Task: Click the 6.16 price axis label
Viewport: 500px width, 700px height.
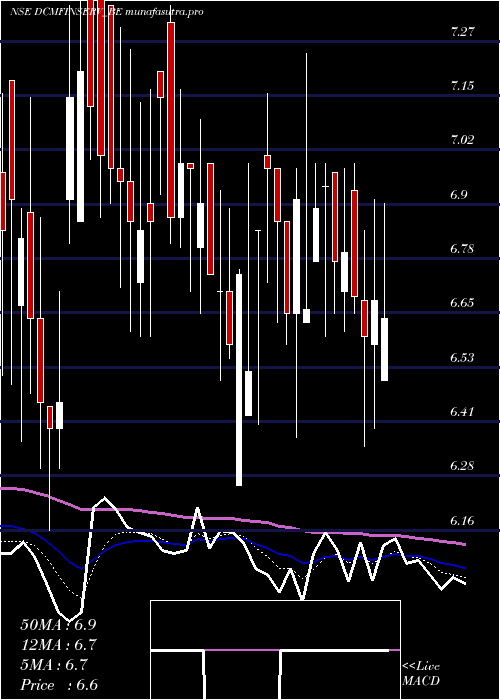Action: click(x=462, y=521)
